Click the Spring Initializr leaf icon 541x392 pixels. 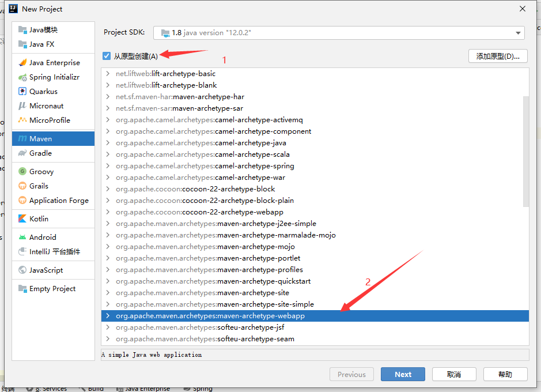(22, 77)
